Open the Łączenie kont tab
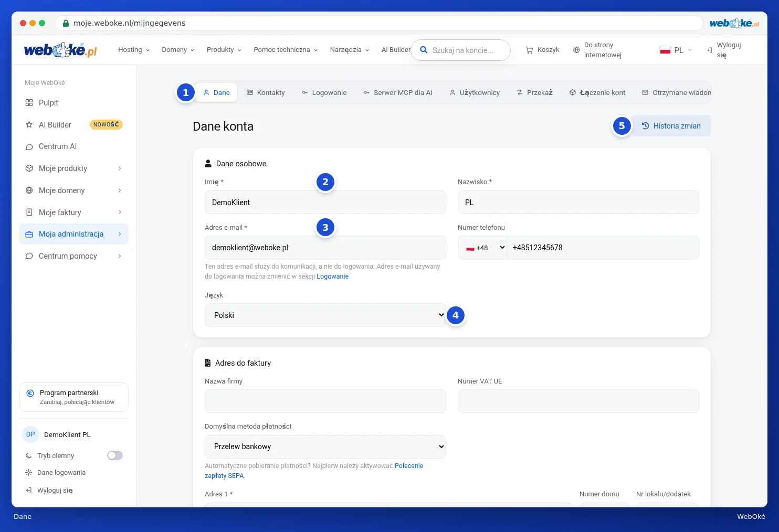The width and height of the screenshot is (779, 532). coord(597,92)
